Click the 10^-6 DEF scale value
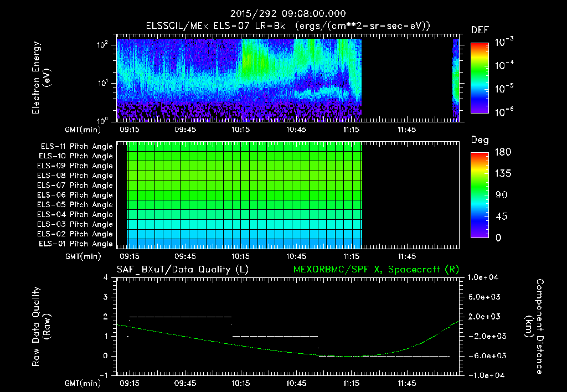This screenshot has height=392, width=567. pyautogui.click(x=504, y=112)
